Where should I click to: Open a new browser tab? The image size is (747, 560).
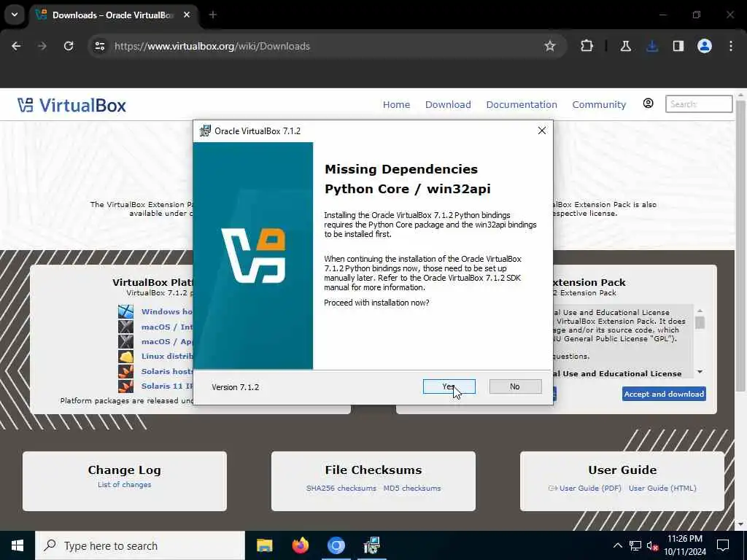[213, 15]
